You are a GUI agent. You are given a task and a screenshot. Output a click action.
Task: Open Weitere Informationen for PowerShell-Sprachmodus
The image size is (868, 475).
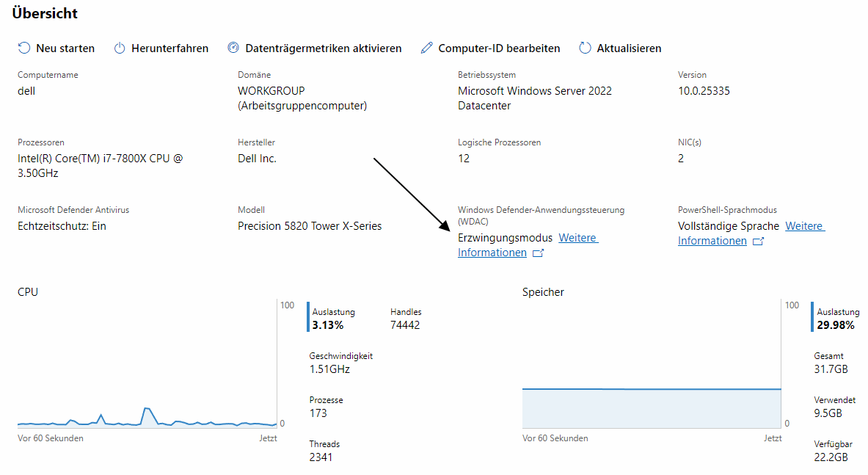pos(804,225)
